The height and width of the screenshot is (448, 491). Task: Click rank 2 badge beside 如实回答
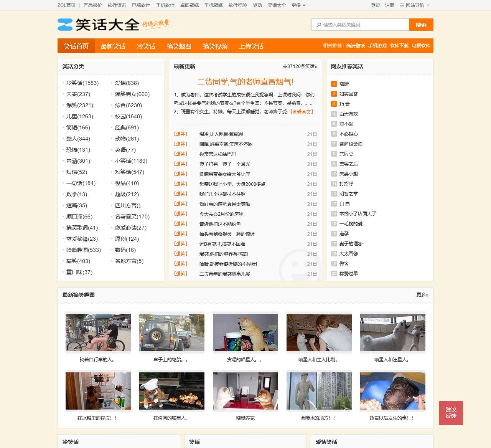pos(334,94)
